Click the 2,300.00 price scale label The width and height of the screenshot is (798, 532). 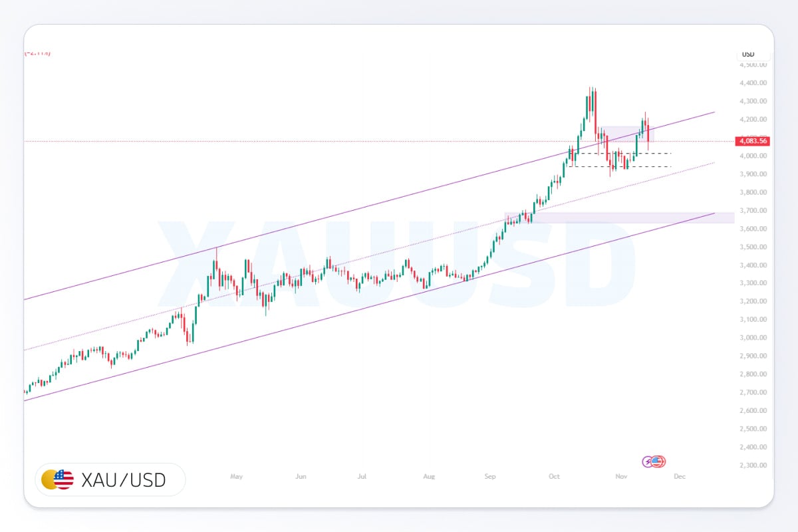[753, 465]
